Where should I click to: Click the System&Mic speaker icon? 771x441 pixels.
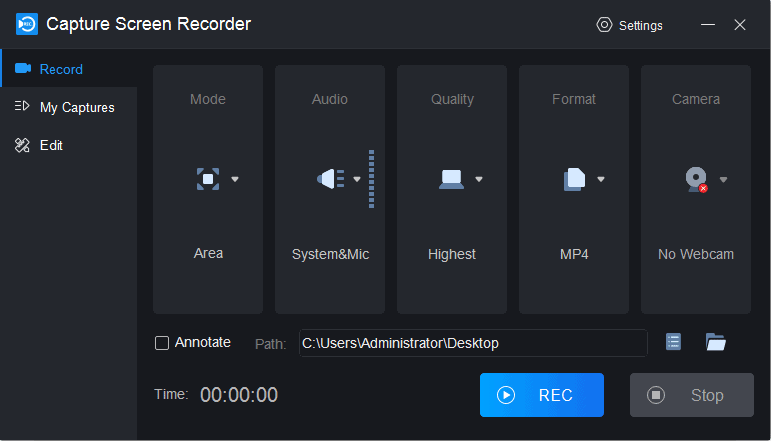(x=331, y=179)
